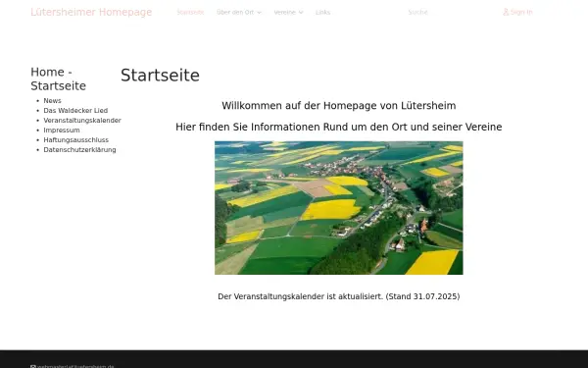Screen dimensions: 588x368
Task: Open the Haftungsausschluss sidebar link
Action: [76, 139]
